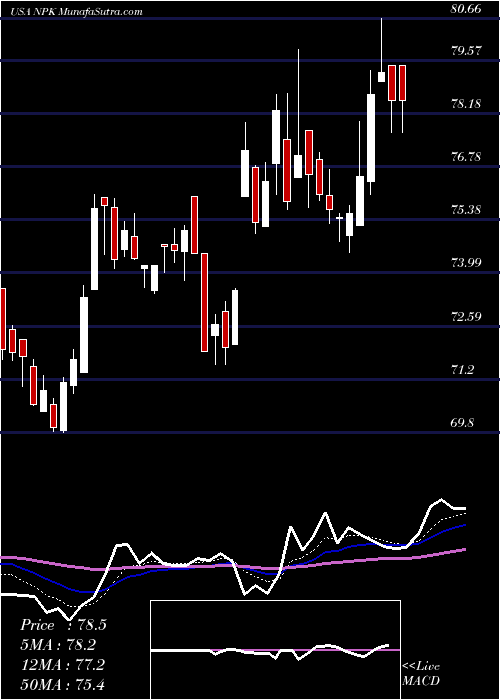Click the 76.78 price axis label
The image size is (500, 700).
466,157
